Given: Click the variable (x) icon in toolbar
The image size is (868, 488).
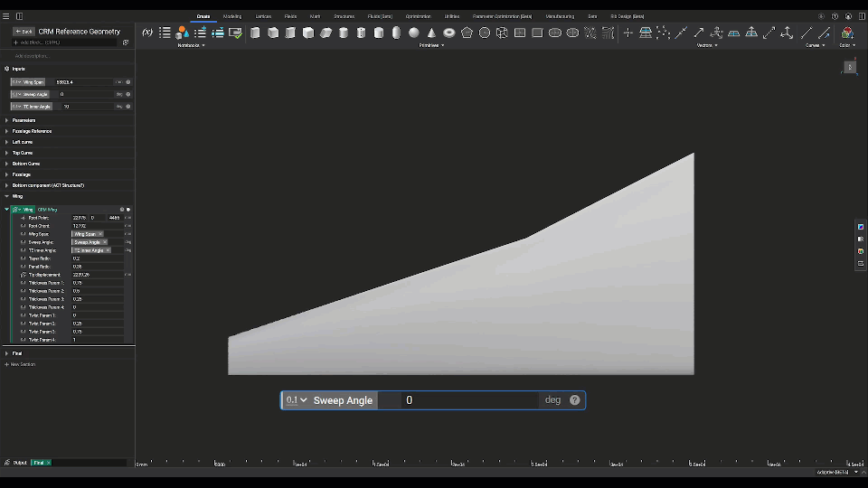Looking at the screenshot, I should 147,33.
